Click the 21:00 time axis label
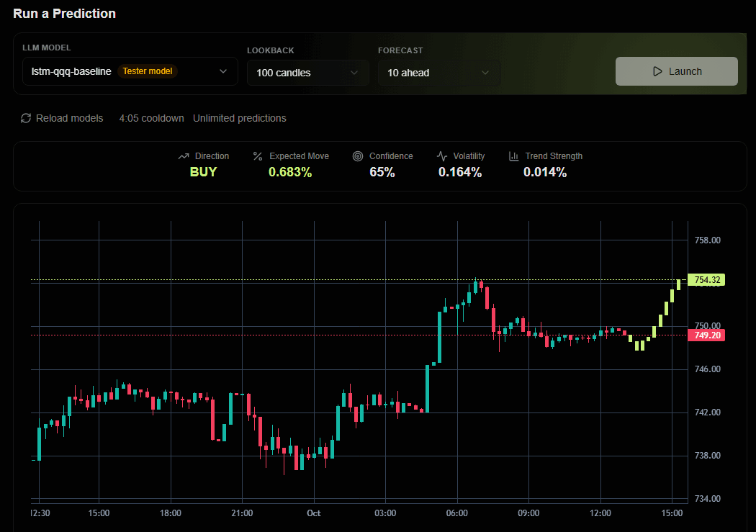 242,513
